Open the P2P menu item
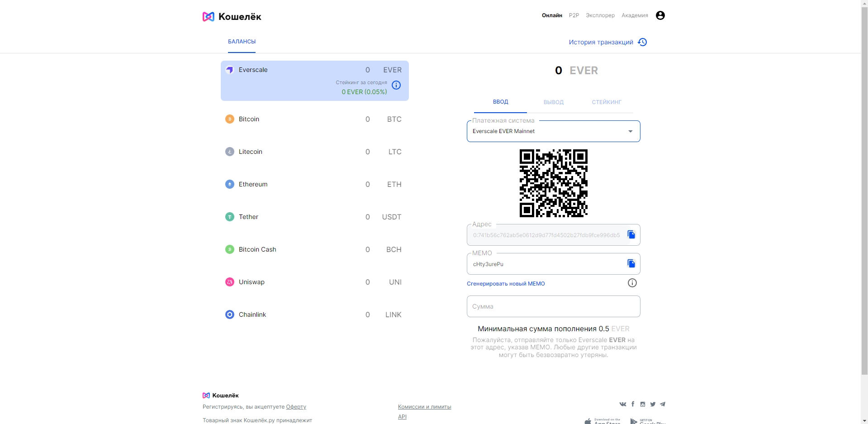The image size is (868, 424). tap(574, 15)
